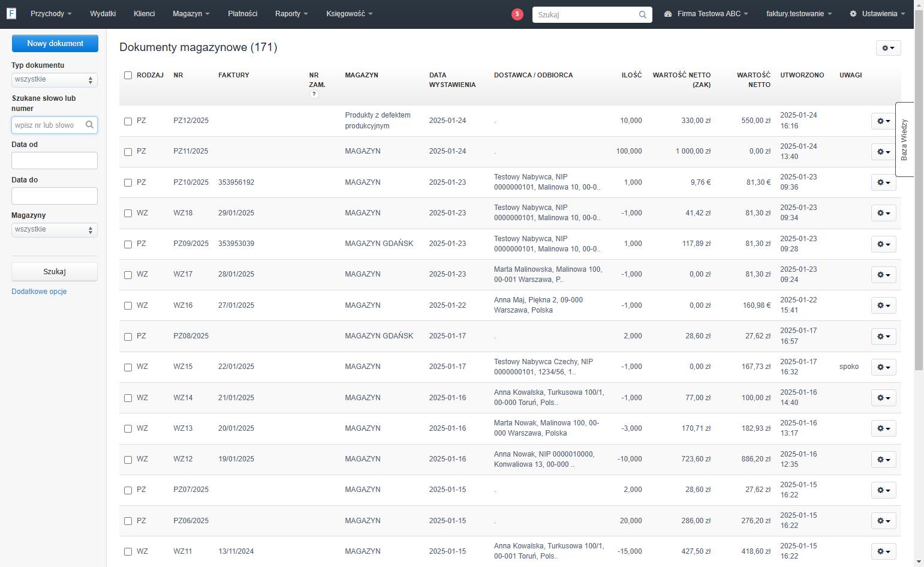
Task: Click the search icon in the word filter field
Action: (x=89, y=125)
